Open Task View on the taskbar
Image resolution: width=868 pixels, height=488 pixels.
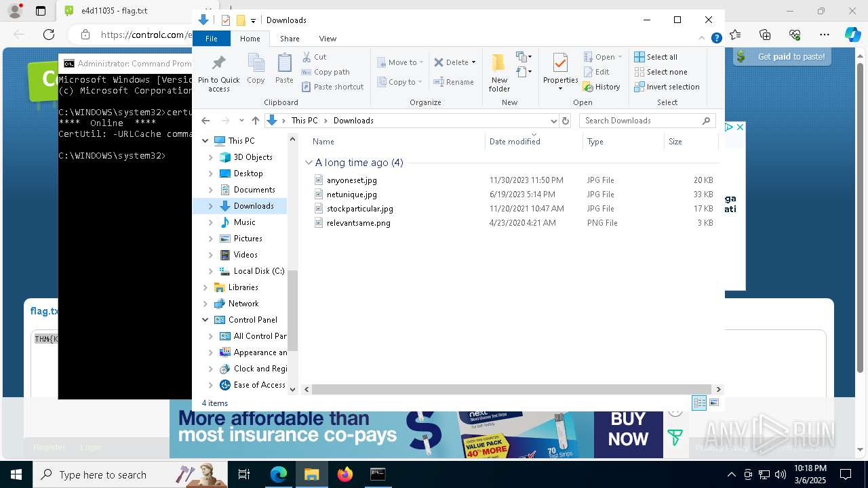pyautogui.click(x=245, y=474)
